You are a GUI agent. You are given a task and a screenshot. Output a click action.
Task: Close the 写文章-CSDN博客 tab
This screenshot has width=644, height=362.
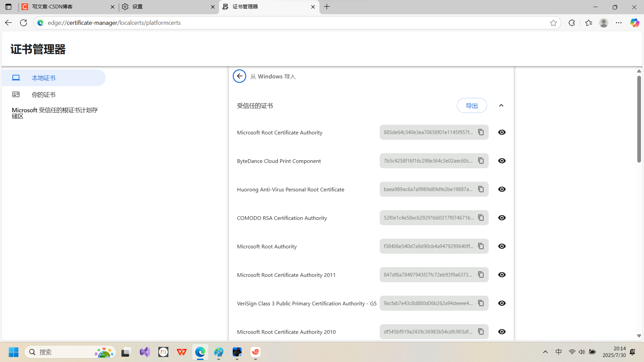coord(112,7)
